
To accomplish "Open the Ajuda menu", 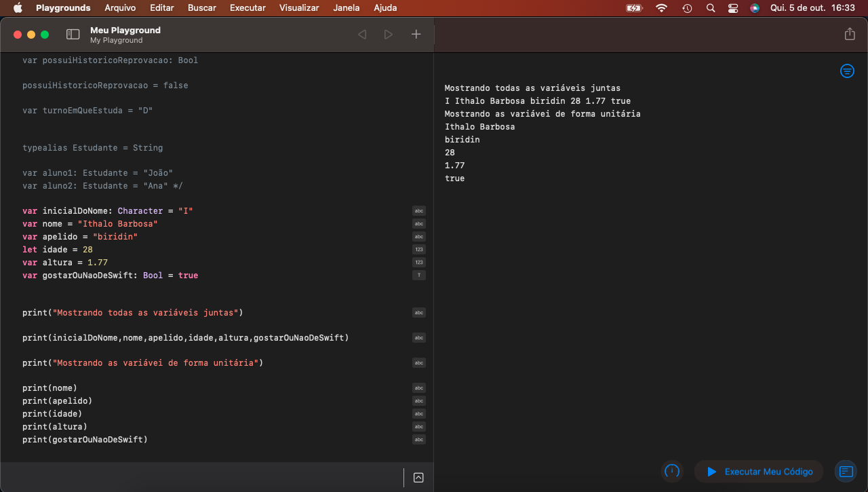I will click(385, 8).
